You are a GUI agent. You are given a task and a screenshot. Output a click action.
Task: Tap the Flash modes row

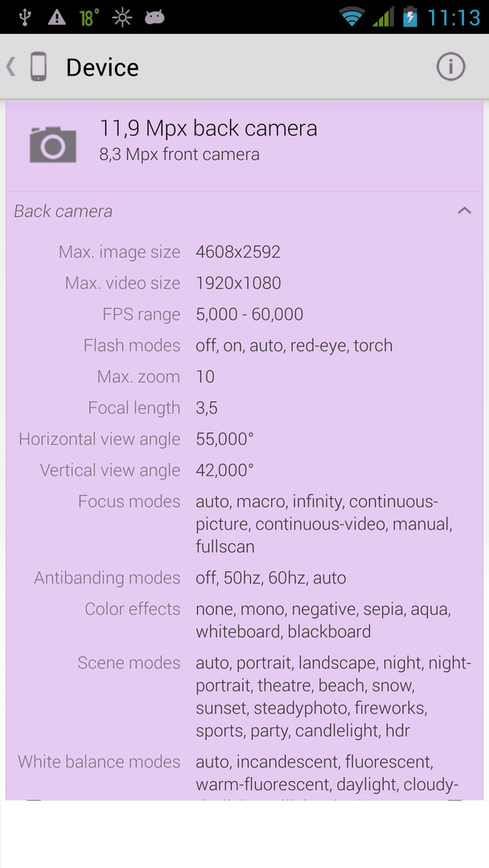[244, 346]
